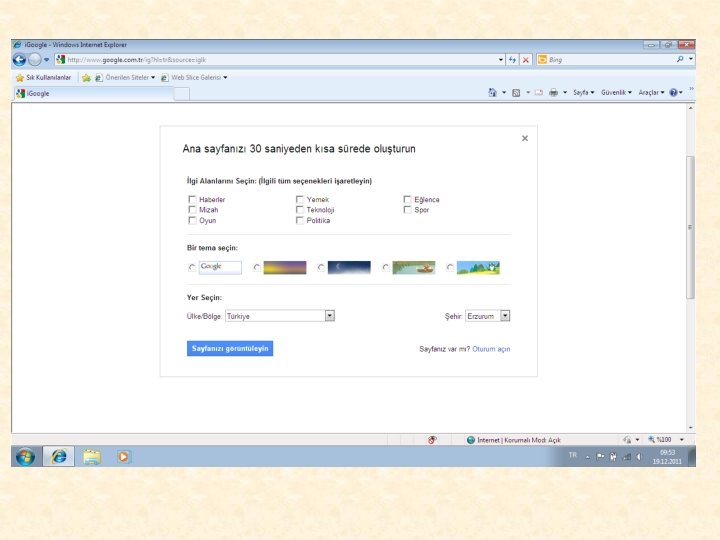Click the Print toolbar icon
The height and width of the screenshot is (540, 720).
pos(554,93)
